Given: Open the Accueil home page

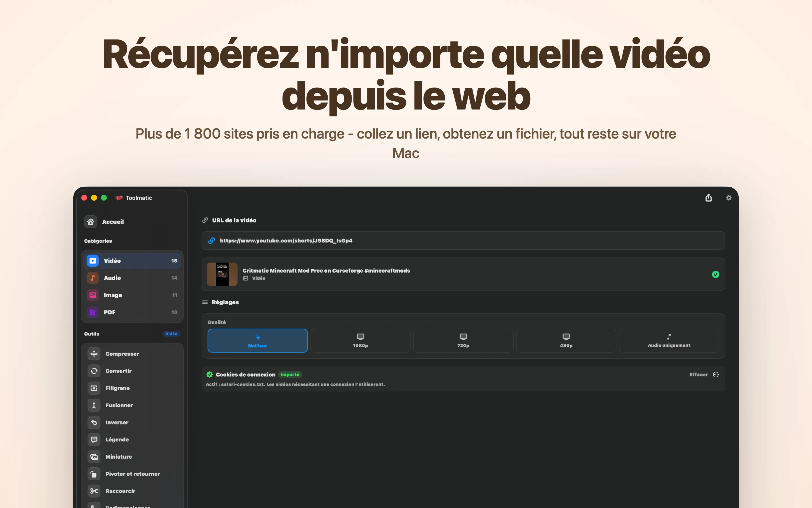Looking at the screenshot, I should click(x=132, y=222).
